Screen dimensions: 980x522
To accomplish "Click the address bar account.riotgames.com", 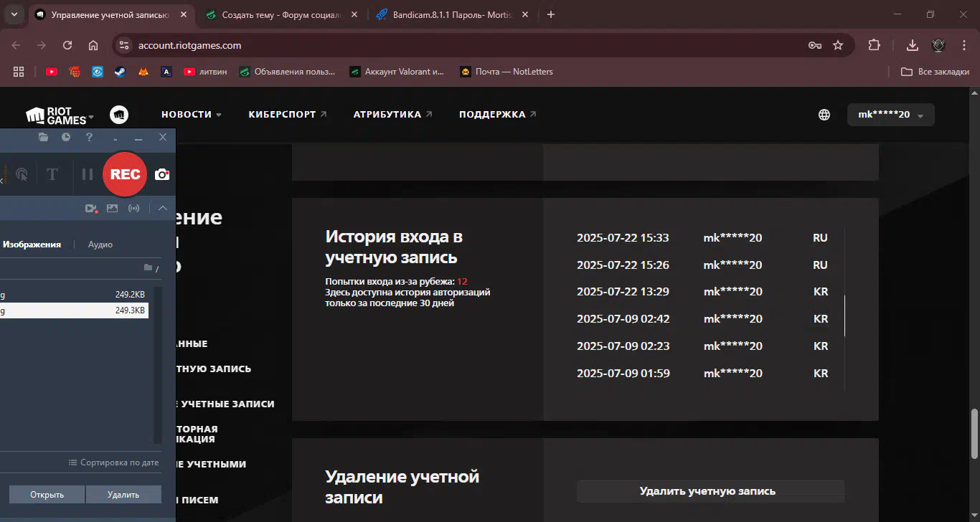I will coord(189,45).
